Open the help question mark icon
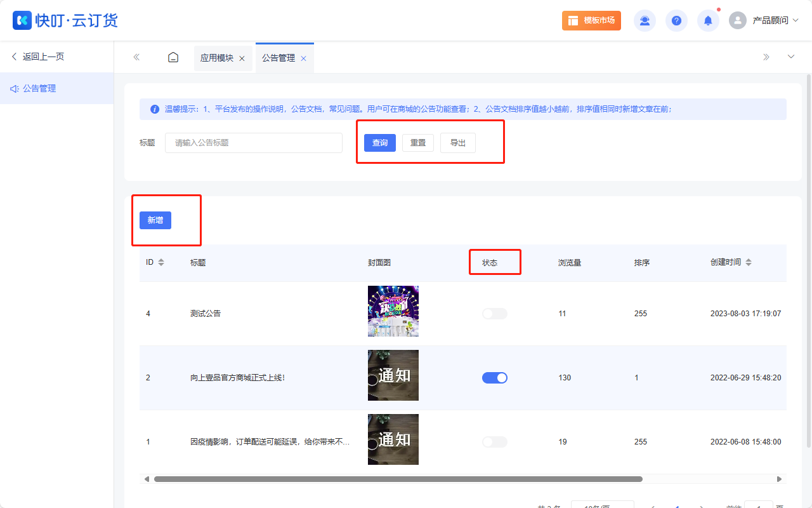The height and width of the screenshot is (508, 812). (676, 20)
